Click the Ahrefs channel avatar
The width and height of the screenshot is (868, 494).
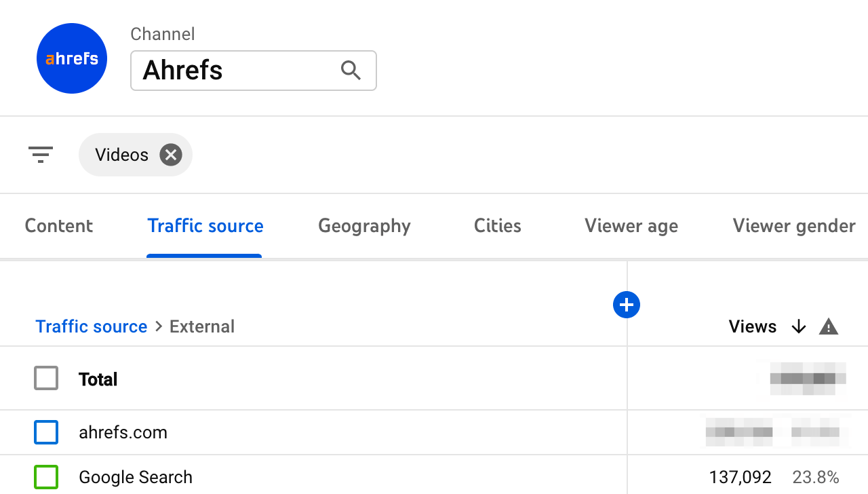[x=71, y=58]
